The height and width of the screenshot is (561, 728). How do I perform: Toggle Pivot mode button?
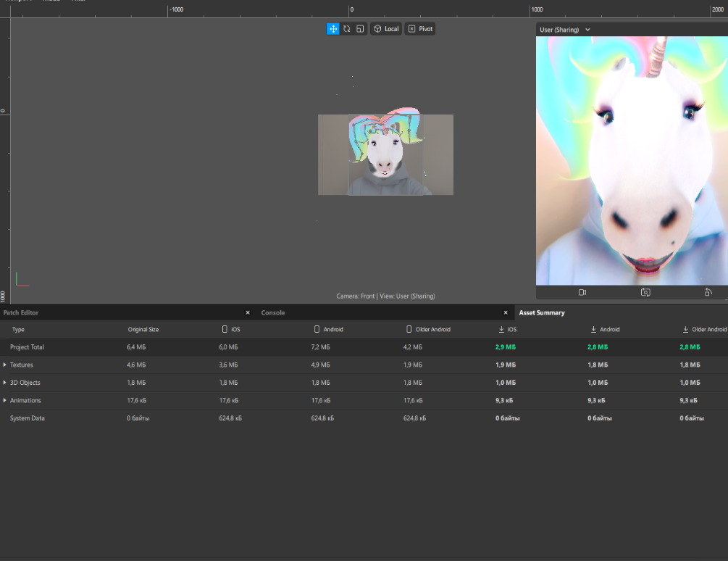[x=420, y=29]
